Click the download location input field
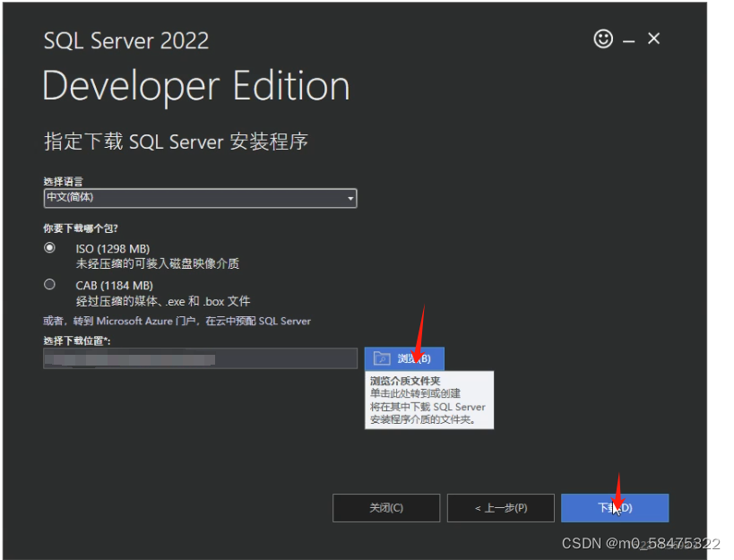This screenshot has width=734, height=560. (x=199, y=358)
